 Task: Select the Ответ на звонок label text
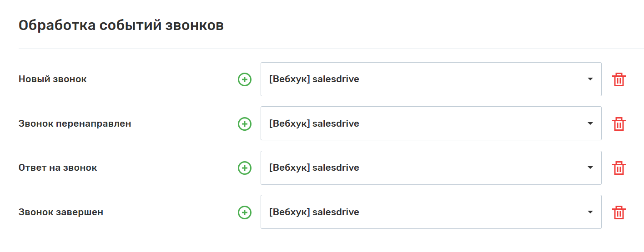tap(58, 168)
